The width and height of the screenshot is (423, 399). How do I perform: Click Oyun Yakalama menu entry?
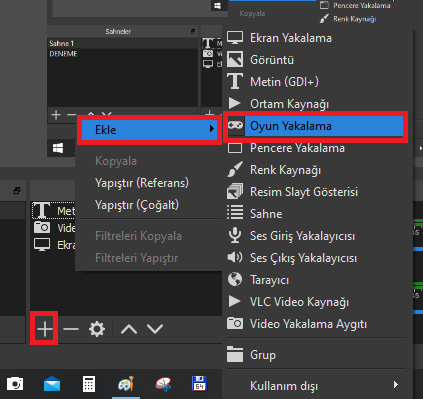[x=315, y=126]
